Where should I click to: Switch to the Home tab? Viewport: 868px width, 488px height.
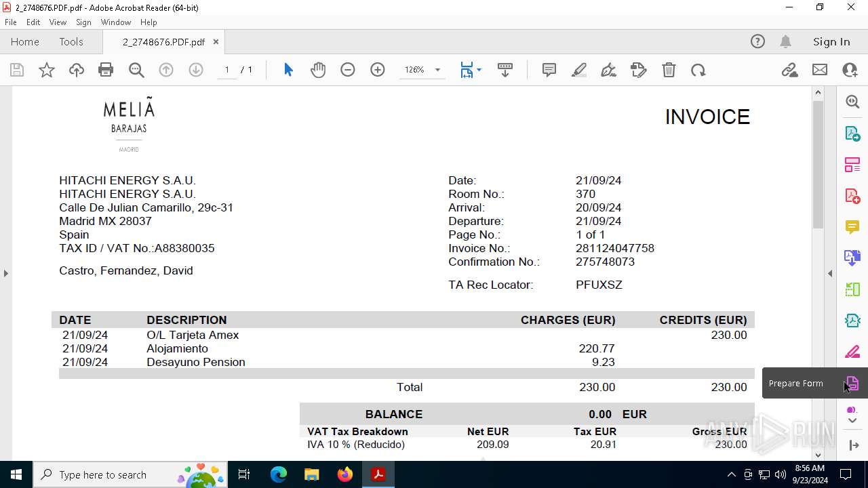tap(25, 41)
